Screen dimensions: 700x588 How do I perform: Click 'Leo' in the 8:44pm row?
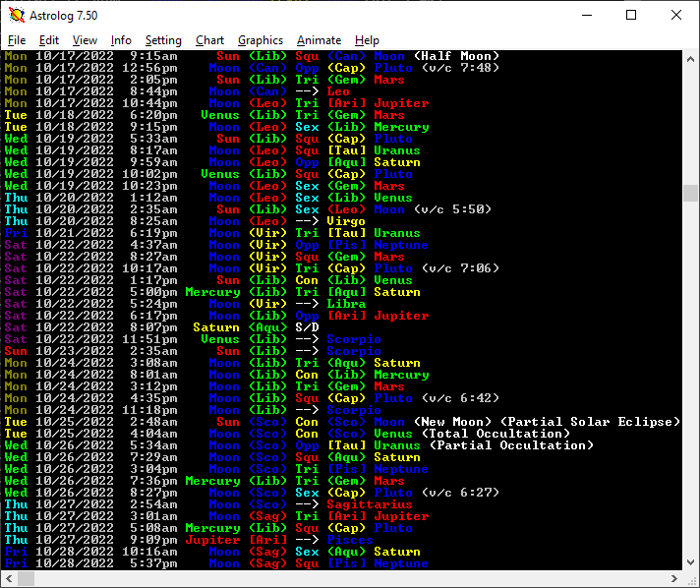tap(338, 91)
